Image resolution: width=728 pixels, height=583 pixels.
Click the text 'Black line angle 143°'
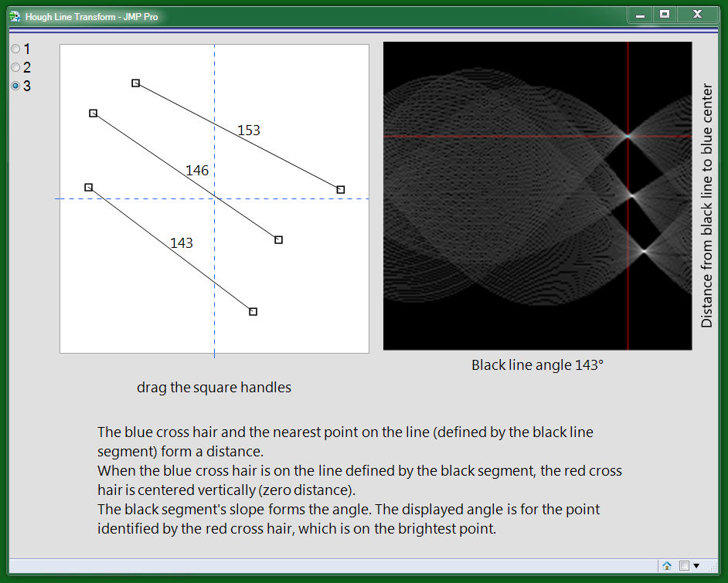(536, 364)
